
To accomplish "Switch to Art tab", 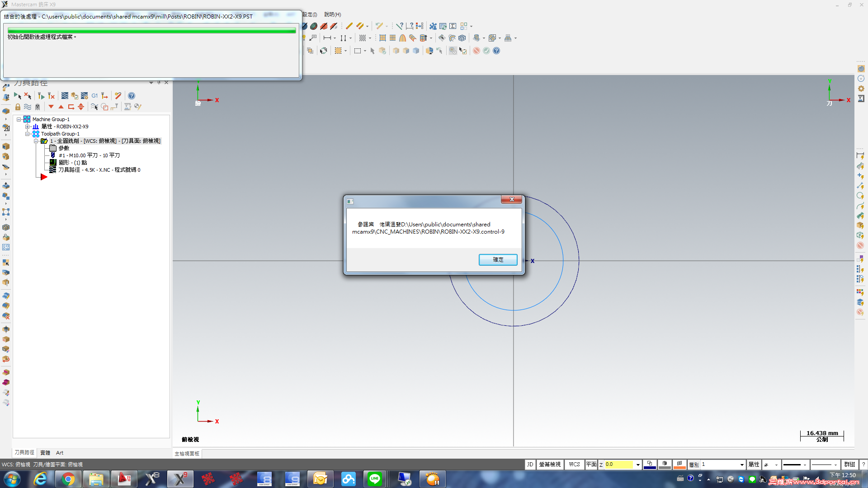I will coord(60,453).
